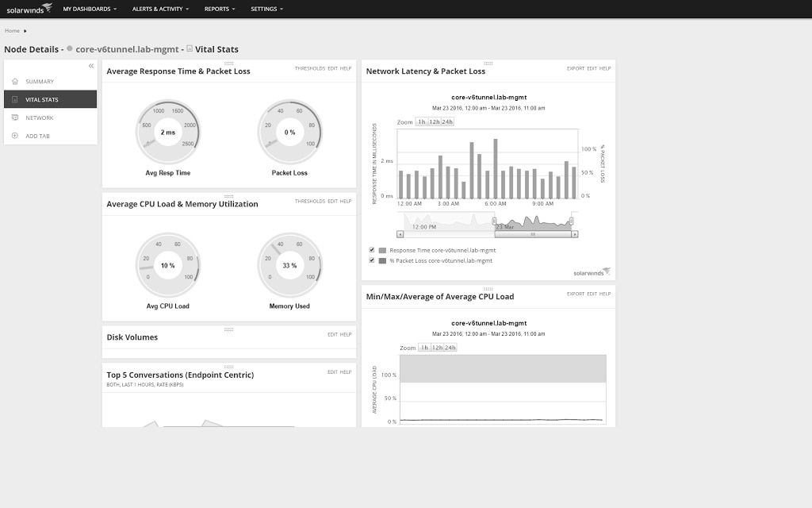Image resolution: width=812 pixels, height=508 pixels.
Task: Toggle the 24h zoom option on the CPU chart
Action: 450,347
